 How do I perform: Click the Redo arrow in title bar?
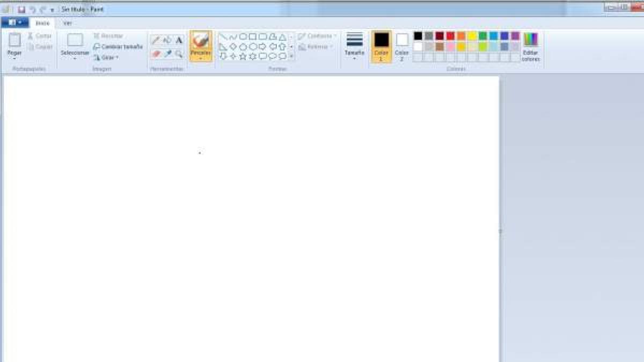(42, 10)
